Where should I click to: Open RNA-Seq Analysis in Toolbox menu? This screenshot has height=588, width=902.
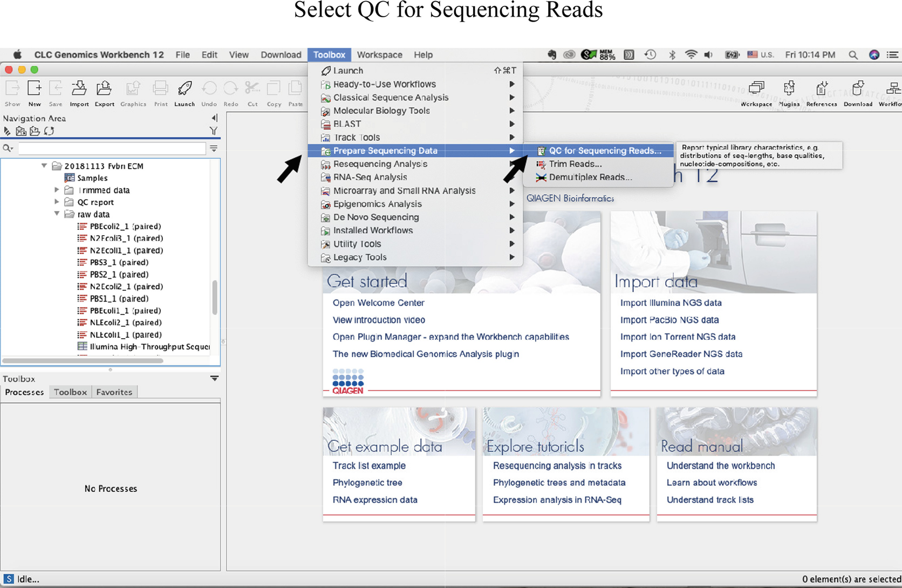pyautogui.click(x=415, y=177)
